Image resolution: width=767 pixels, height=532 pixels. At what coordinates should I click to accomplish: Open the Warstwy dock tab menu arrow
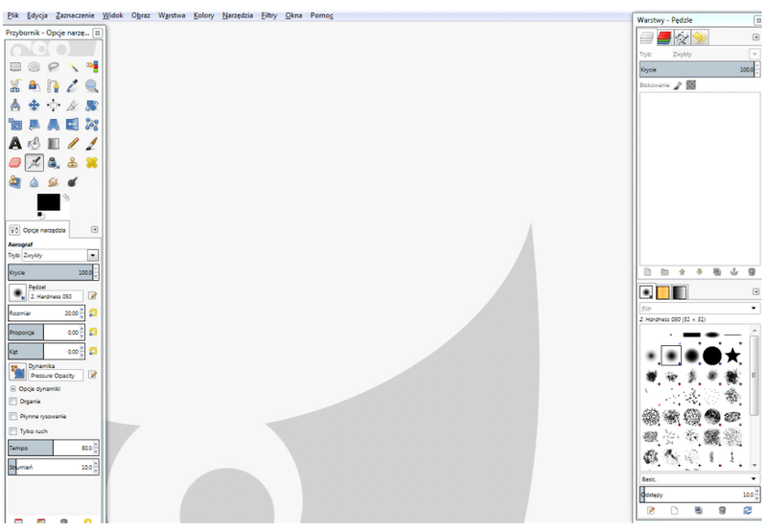tap(755, 37)
